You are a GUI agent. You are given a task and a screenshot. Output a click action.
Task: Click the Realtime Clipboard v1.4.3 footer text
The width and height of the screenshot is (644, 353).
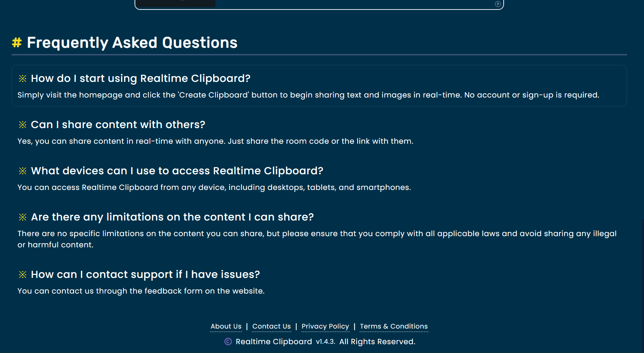click(x=285, y=341)
